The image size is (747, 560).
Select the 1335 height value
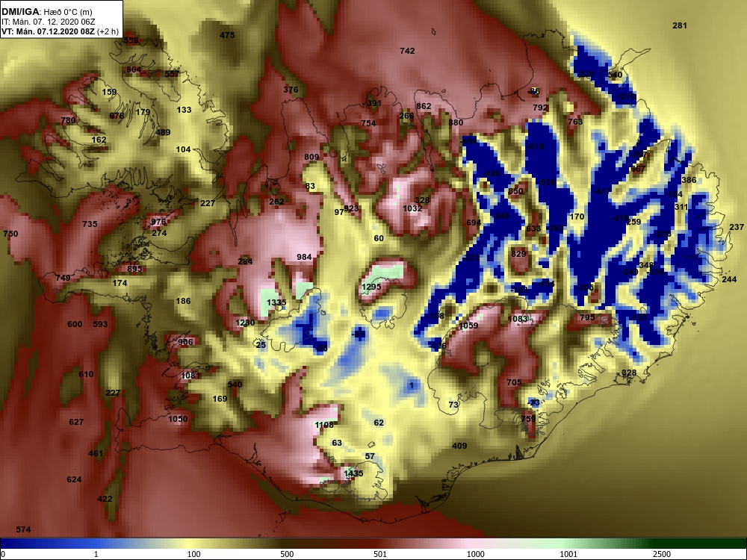[x=276, y=302]
